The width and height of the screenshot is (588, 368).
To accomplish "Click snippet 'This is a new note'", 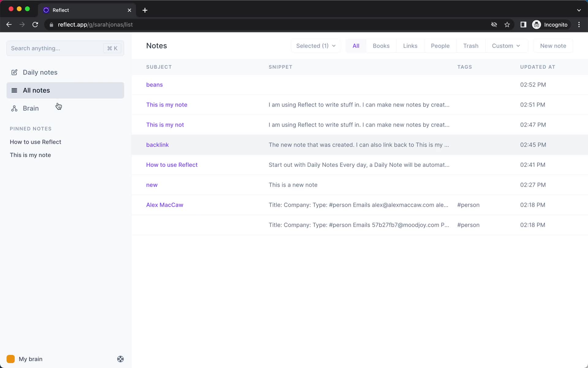I will tap(293, 185).
